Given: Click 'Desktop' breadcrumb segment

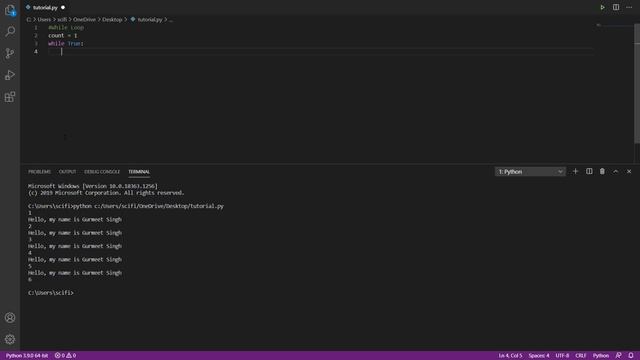Looking at the screenshot, I should click(112, 20).
